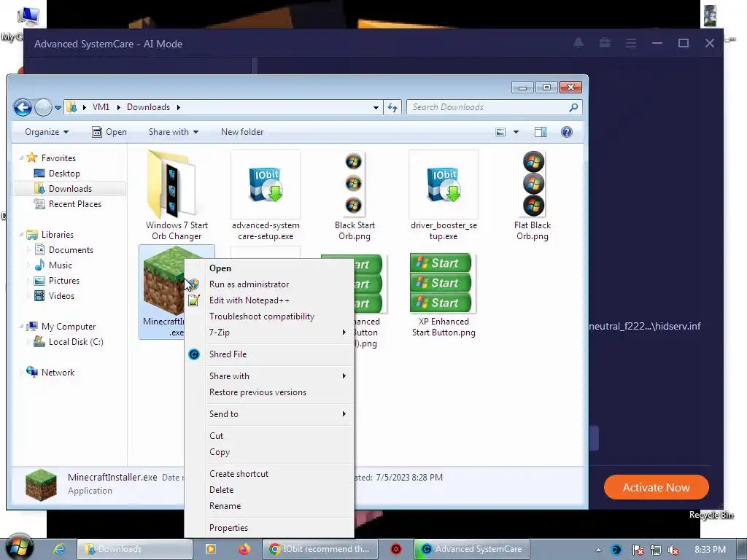Switch to the Chrome IObit taskbar window
The height and width of the screenshot is (560, 747).
[x=320, y=549]
